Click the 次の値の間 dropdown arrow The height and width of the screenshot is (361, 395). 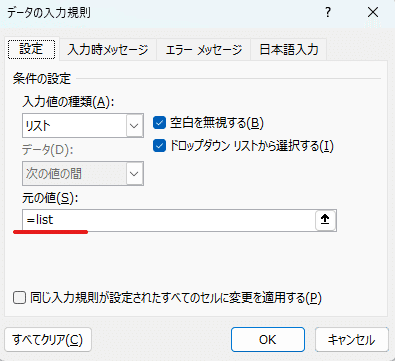134,174
